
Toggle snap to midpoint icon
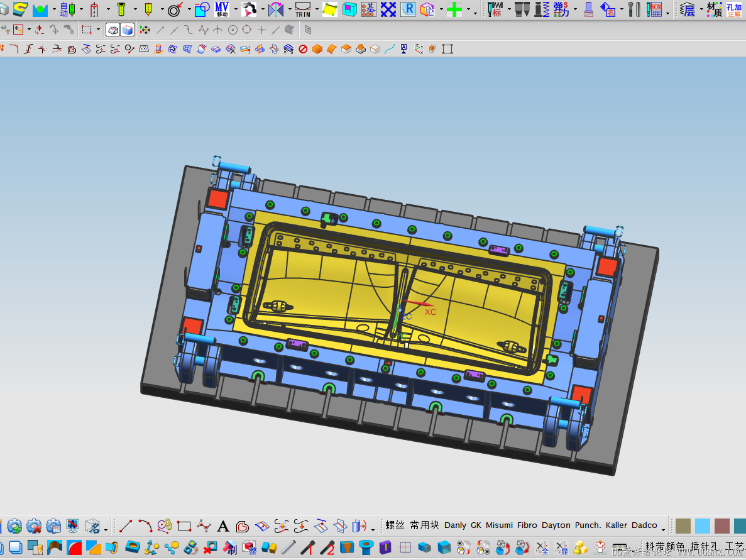(x=175, y=30)
